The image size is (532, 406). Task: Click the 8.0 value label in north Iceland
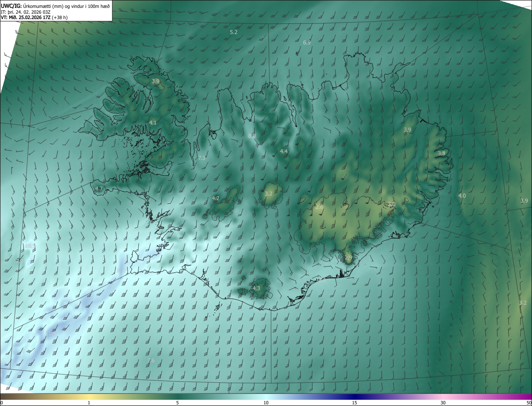(x=251, y=136)
